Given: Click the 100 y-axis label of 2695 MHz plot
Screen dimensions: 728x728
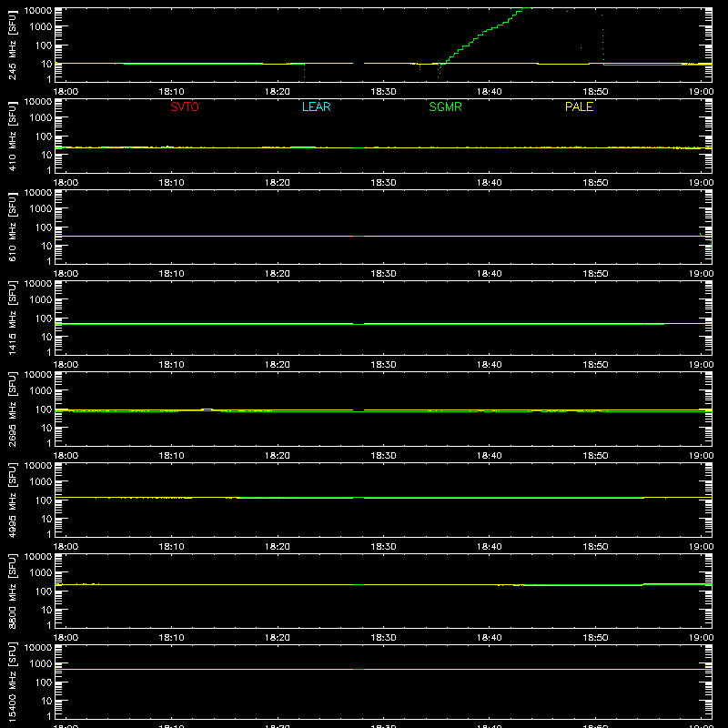Looking at the screenshot, I should (x=44, y=409).
